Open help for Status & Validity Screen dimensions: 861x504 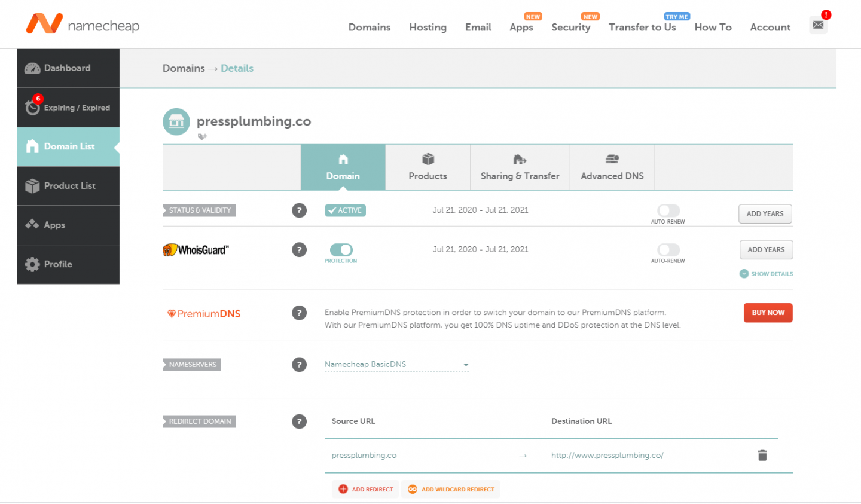pos(299,210)
